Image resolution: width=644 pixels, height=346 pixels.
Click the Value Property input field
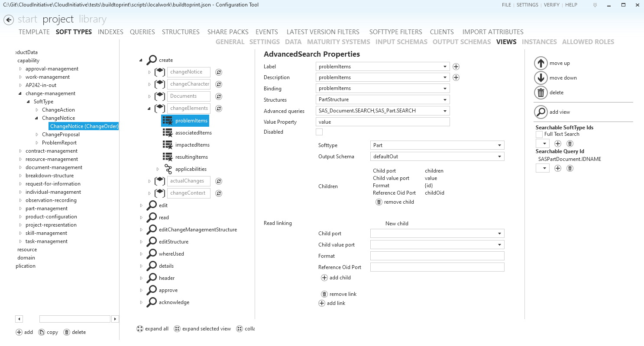pos(382,122)
